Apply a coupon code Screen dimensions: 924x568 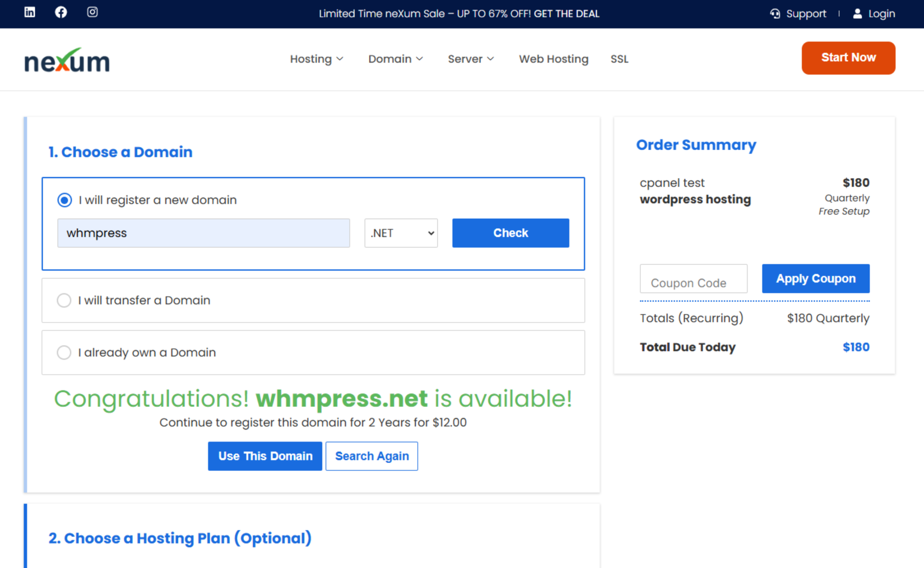click(x=815, y=279)
